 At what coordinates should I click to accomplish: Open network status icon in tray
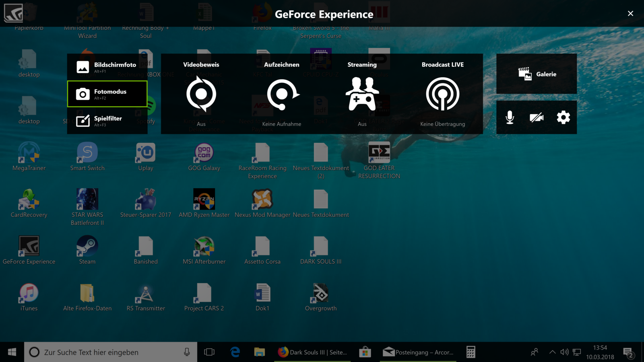[577, 352]
